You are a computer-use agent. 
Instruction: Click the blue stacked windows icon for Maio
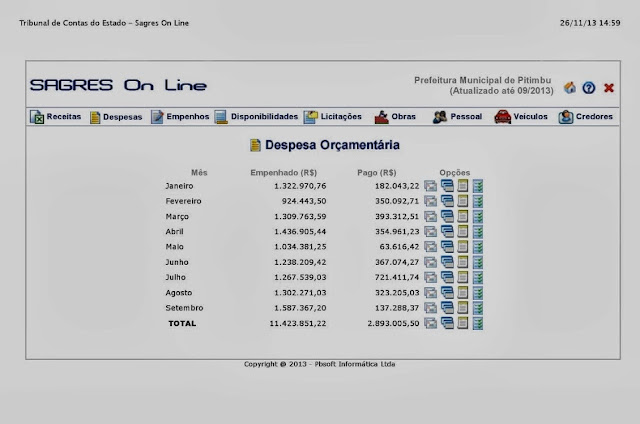click(447, 247)
